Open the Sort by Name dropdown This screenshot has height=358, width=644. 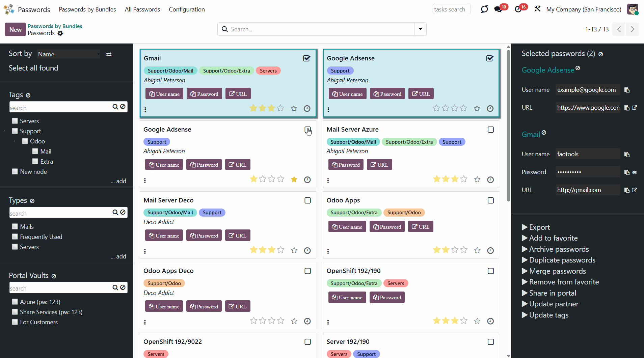69,54
